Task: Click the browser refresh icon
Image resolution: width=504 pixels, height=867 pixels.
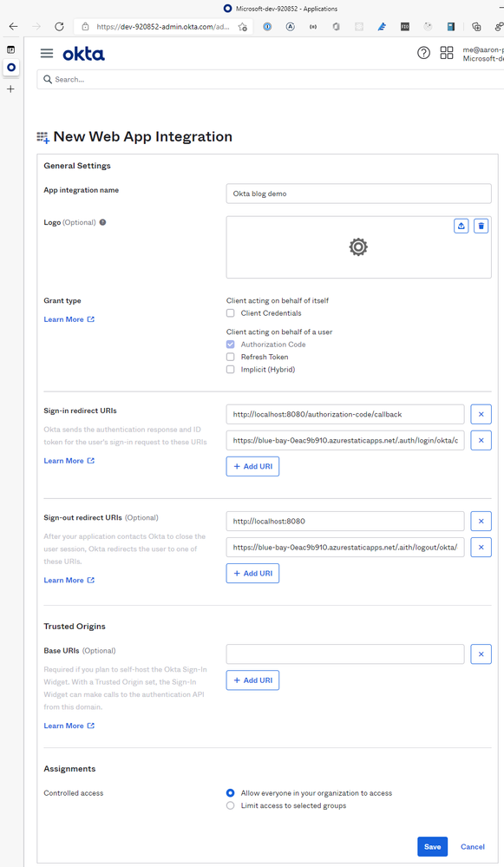Action: point(59,26)
